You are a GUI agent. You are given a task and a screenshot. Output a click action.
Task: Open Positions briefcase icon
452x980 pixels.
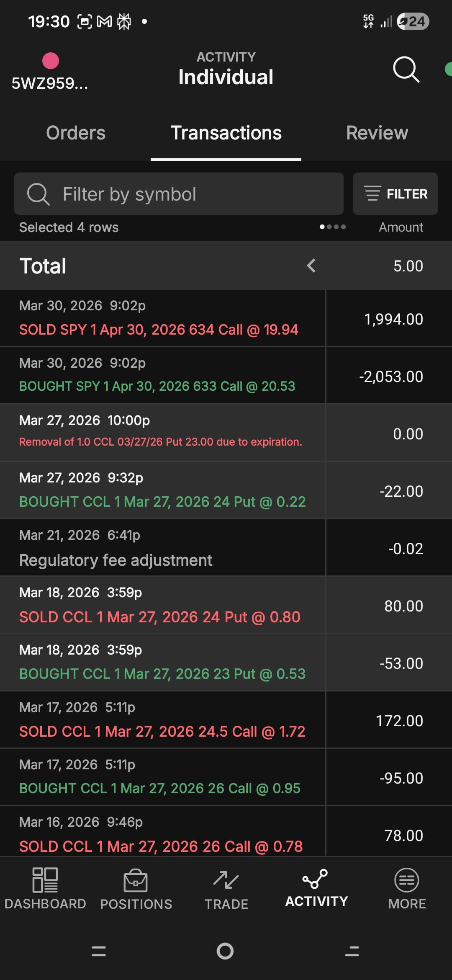point(136,880)
